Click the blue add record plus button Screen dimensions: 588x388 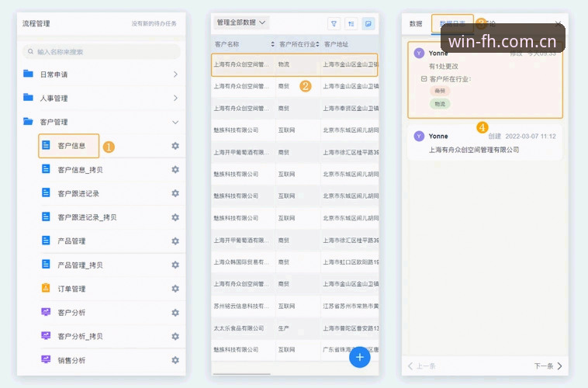[360, 357]
